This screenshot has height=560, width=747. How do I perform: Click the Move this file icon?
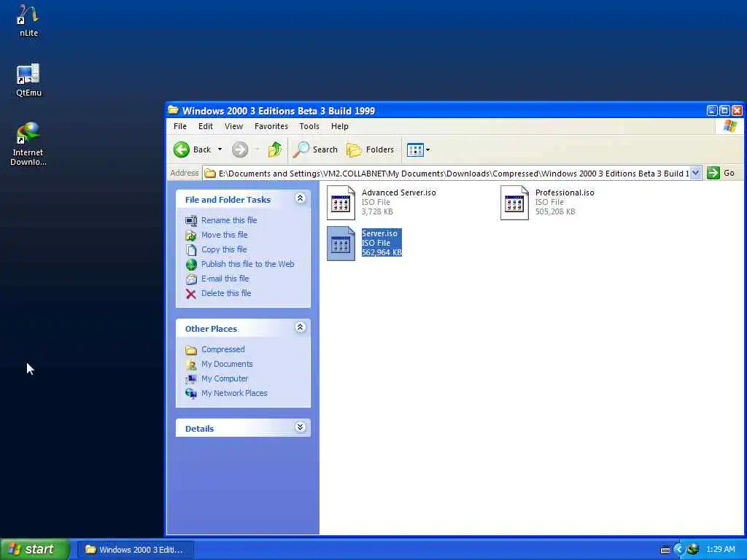click(x=191, y=236)
